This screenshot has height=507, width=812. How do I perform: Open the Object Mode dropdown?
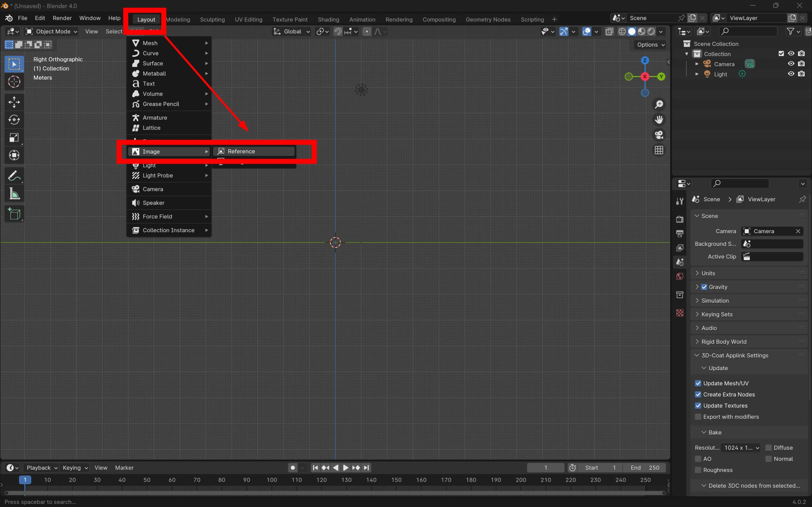click(52, 31)
